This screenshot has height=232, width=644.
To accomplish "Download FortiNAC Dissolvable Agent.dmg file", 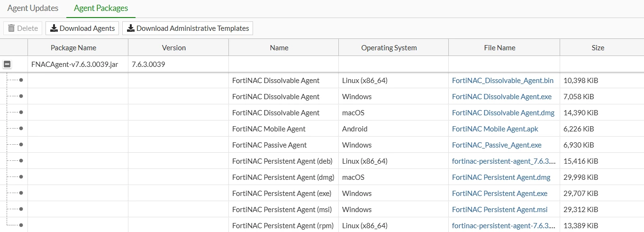I will click(x=503, y=112).
